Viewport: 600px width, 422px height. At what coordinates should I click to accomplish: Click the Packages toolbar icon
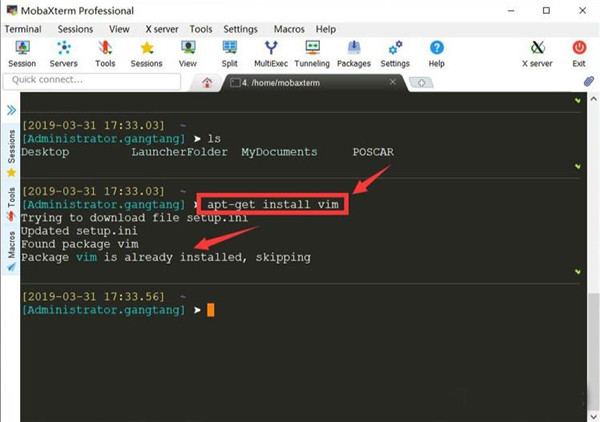point(354,54)
